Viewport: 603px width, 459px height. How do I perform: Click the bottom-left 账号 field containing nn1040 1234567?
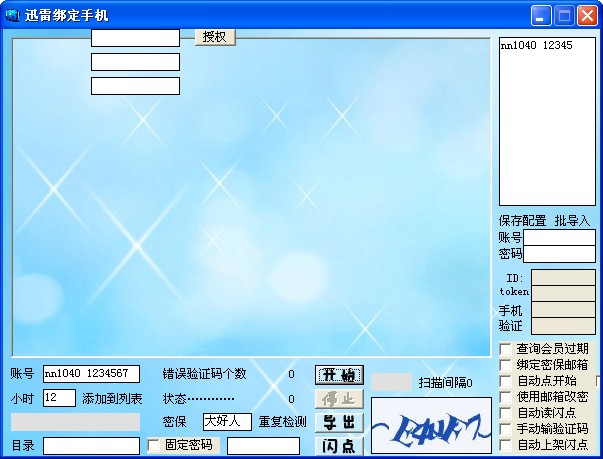[x=92, y=374]
